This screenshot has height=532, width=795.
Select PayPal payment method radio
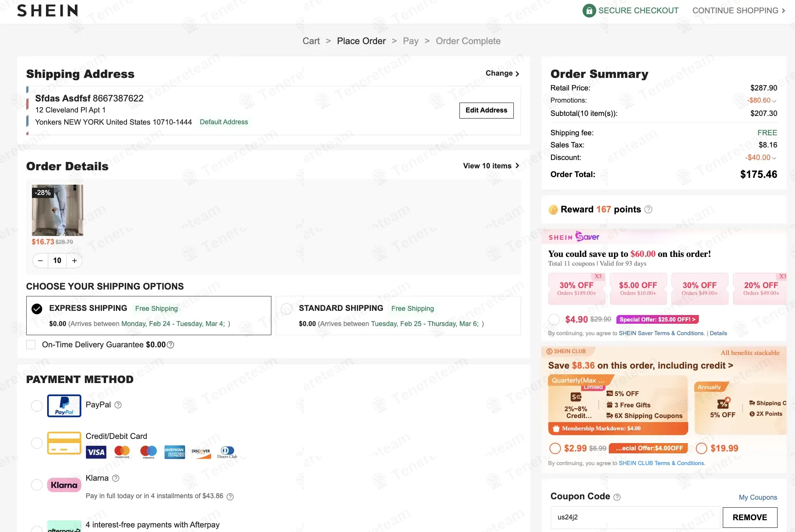(x=37, y=405)
